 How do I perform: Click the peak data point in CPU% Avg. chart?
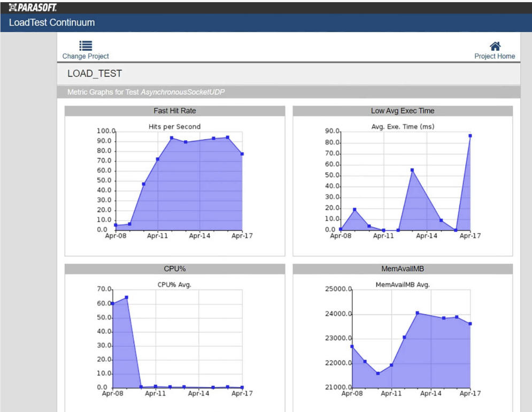click(127, 297)
